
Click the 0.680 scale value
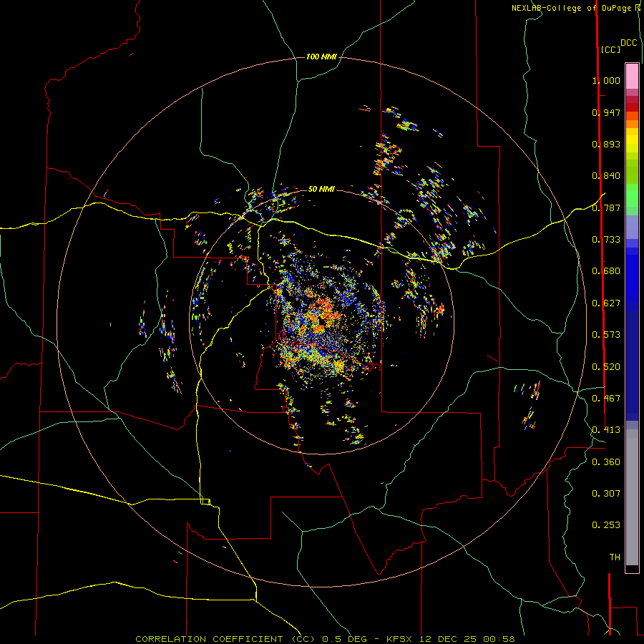[606, 271]
